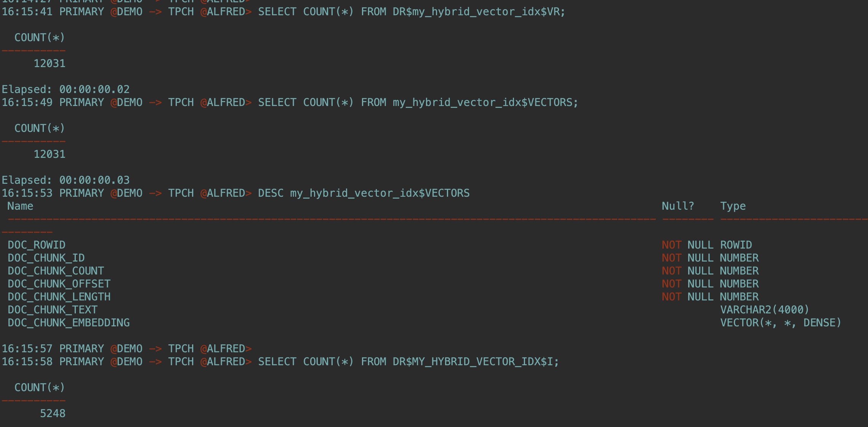868x427 pixels.
Task: Click the Type column header
Action: [733, 206]
